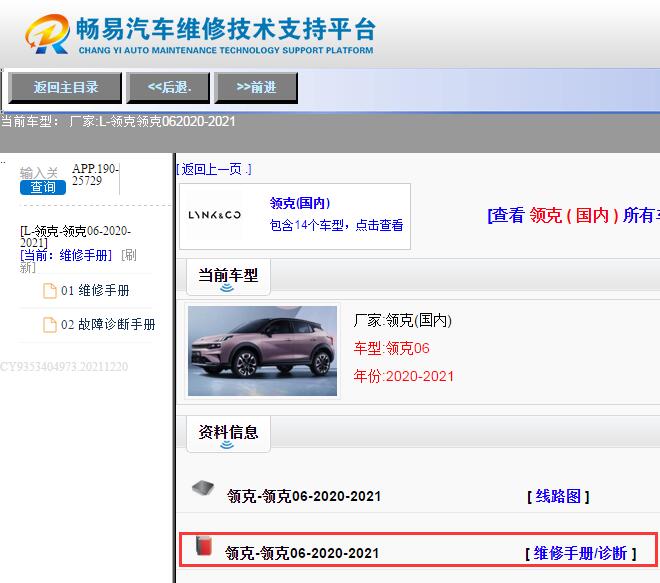Click the red repair manual book icon
This screenshot has height=583, width=660.
[x=203, y=546]
